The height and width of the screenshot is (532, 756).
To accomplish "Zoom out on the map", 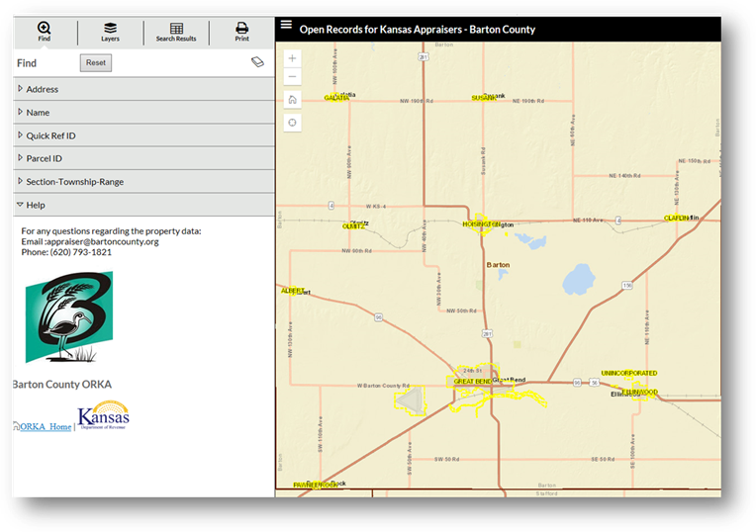I will tap(292, 76).
